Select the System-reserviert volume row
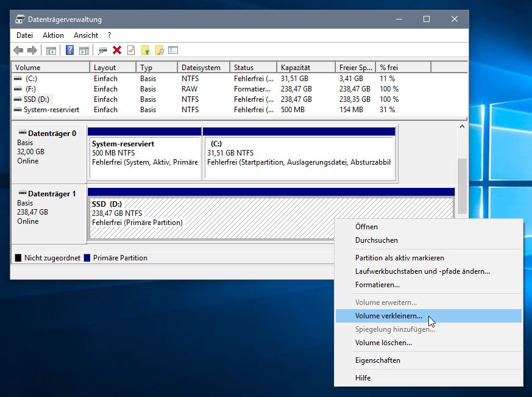 pos(239,110)
